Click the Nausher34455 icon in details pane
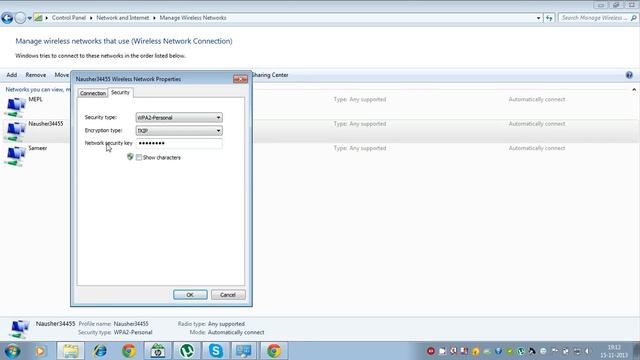 (x=19, y=329)
